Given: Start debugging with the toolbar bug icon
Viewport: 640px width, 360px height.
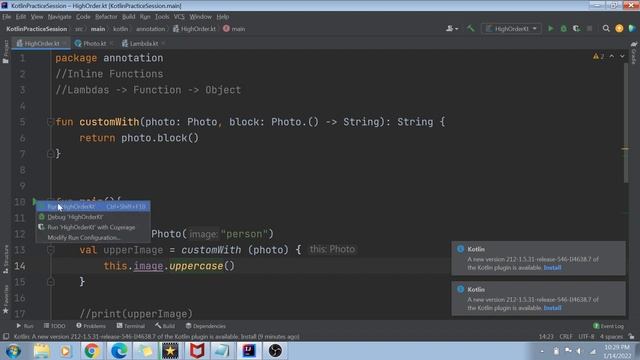Looking at the screenshot, I should (564, 29).
